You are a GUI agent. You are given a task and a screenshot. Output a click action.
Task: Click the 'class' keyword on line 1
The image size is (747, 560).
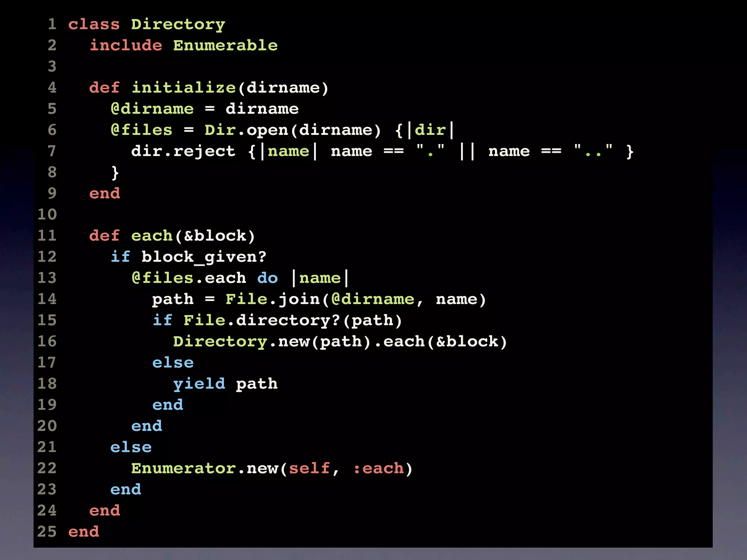94,24
